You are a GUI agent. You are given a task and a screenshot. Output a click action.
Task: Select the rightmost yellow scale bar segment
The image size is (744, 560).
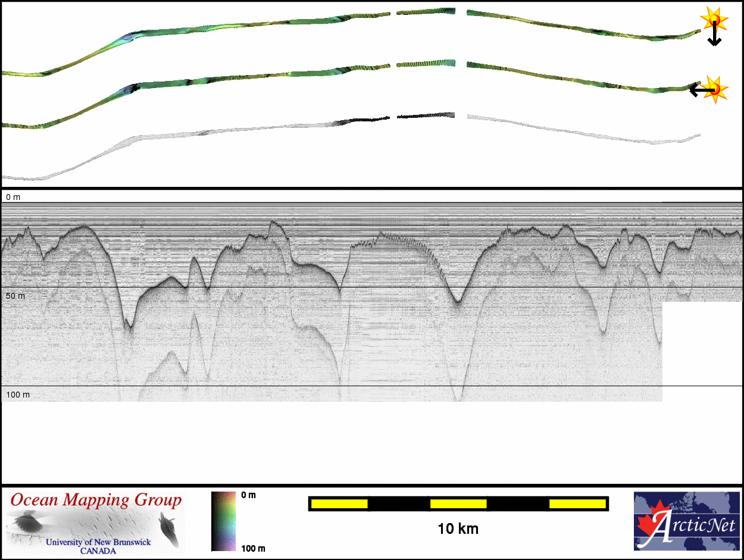577,504
